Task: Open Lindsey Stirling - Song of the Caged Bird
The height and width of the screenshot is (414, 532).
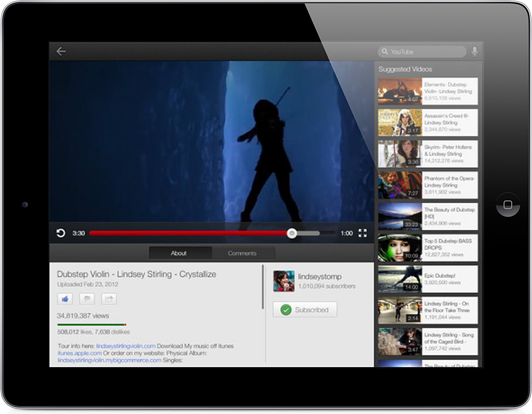Action: (x=428, y=342)
